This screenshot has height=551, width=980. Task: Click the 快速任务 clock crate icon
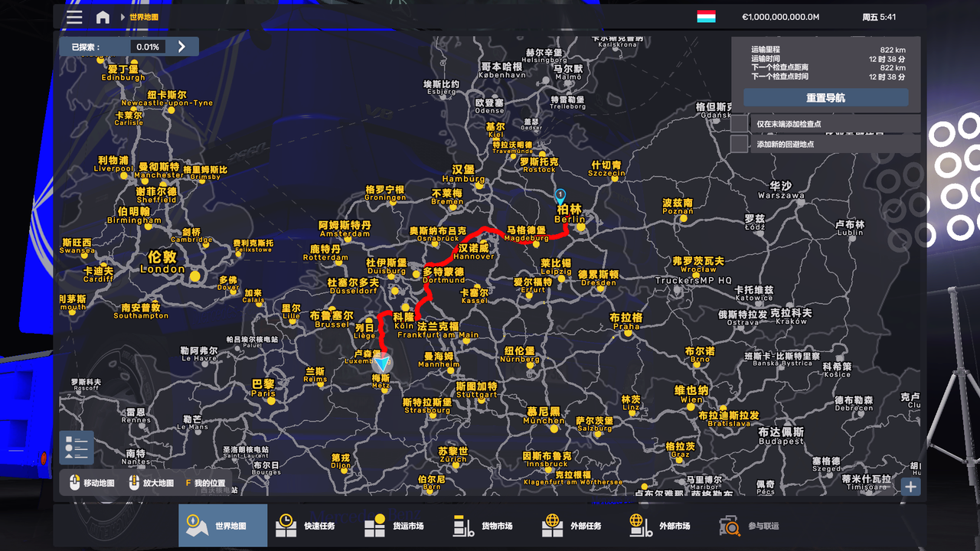point(286,526)
